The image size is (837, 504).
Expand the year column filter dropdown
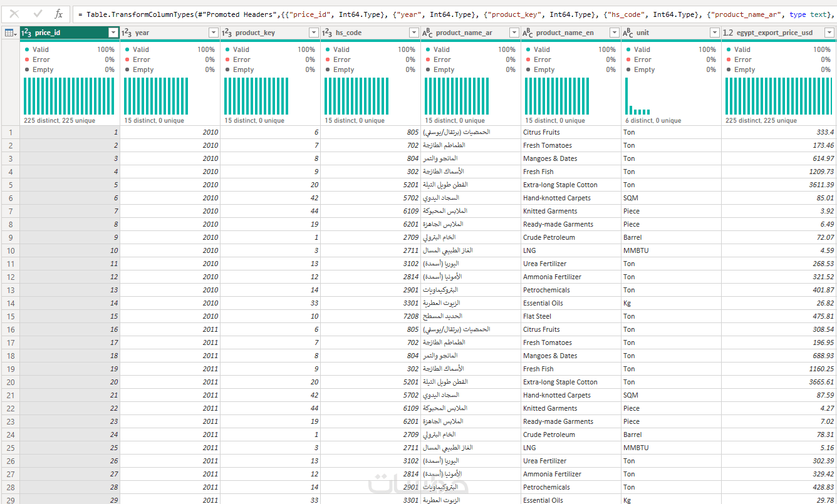214,33
